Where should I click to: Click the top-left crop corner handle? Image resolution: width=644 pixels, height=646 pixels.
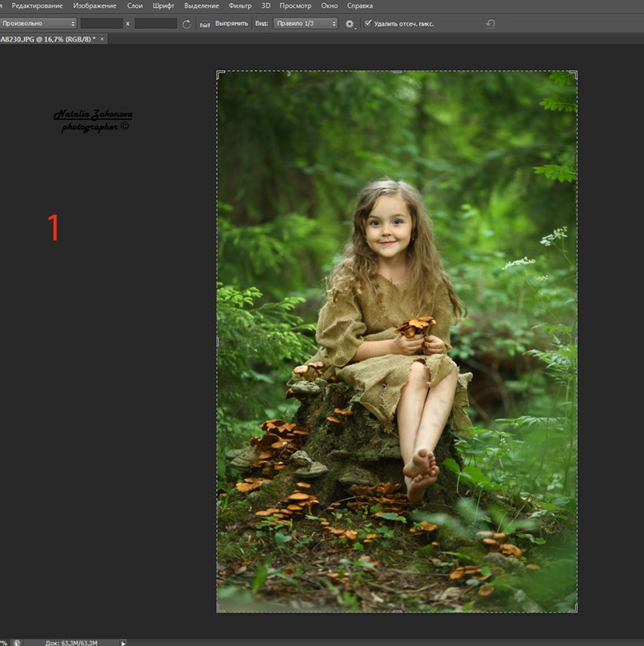[x=218, y=72]
